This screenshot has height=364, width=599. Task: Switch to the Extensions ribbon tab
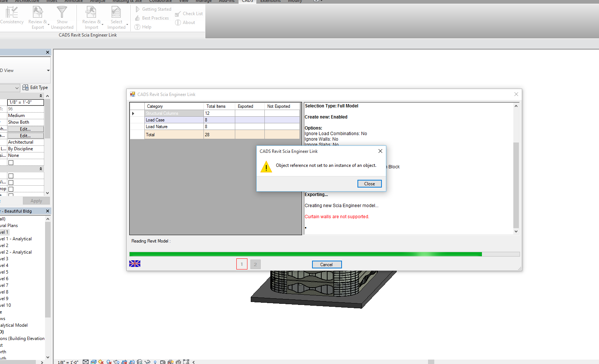pyautogui.click(x=270, y=1)
